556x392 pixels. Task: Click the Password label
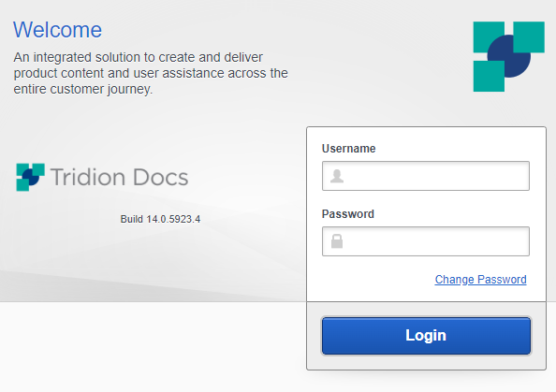(348, 214)
